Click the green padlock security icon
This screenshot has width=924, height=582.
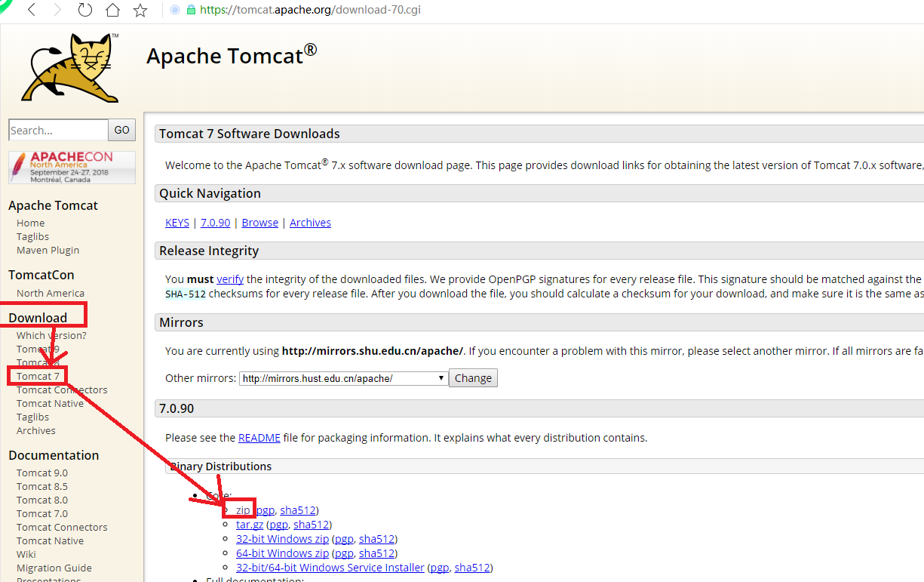tap(191, 11)
